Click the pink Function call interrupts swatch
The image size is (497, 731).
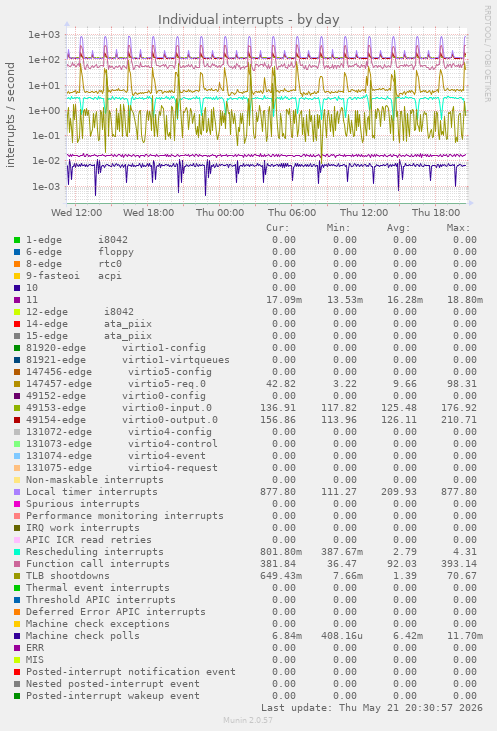(x=17, y=564)
